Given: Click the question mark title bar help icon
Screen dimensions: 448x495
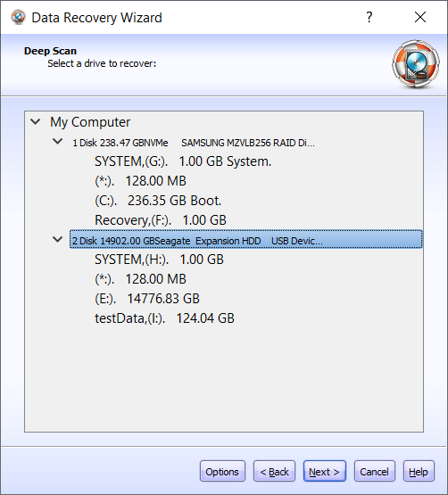Looking at the screenshot, I should (x=369, y=17).
